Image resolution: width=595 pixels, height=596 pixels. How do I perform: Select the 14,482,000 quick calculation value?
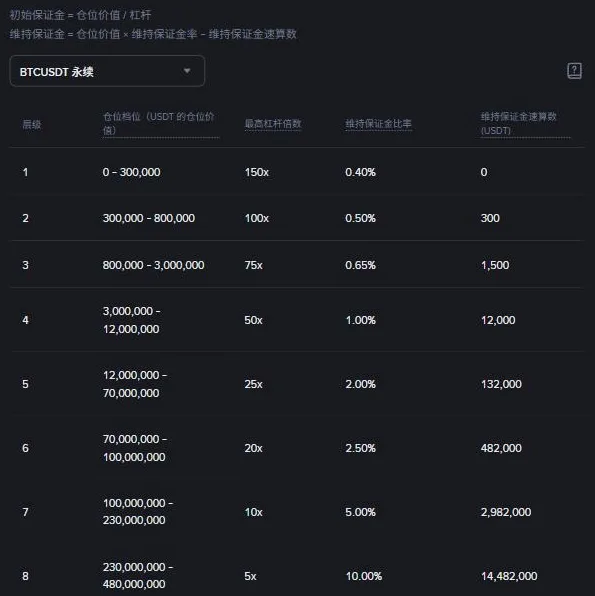click(509, 576)
